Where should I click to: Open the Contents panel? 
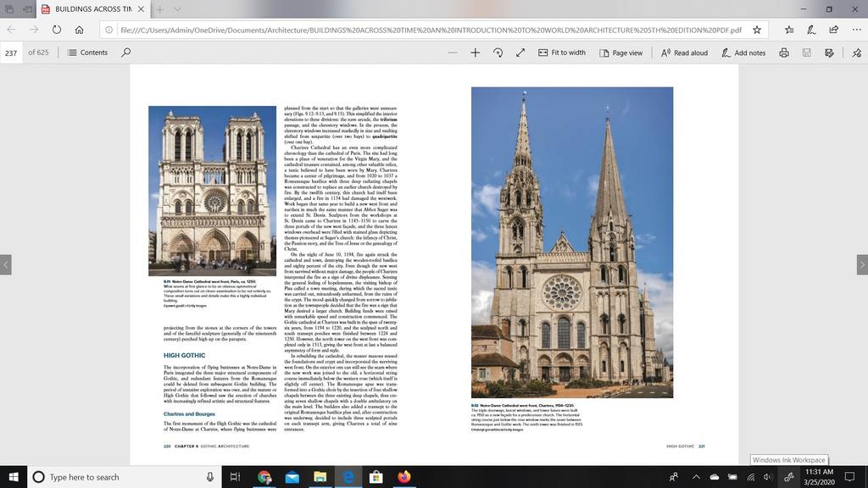click(87, 53)
